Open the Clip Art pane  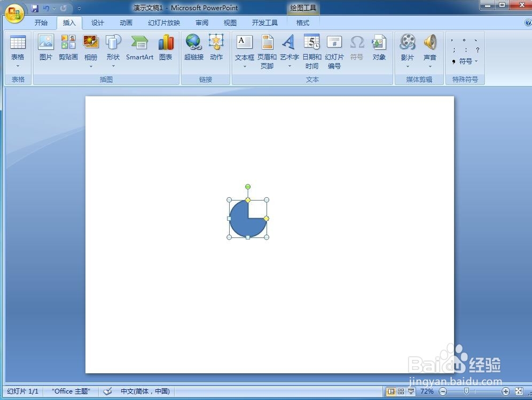68,48
